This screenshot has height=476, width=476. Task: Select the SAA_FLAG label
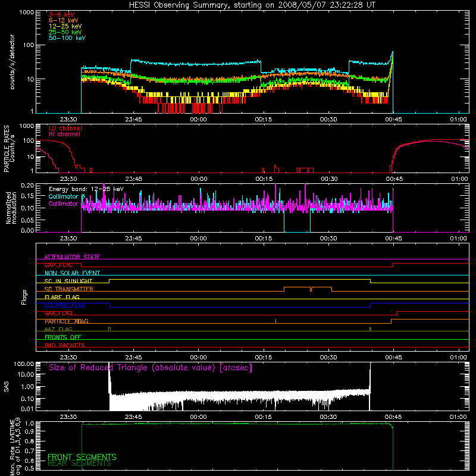pos(58,314)
